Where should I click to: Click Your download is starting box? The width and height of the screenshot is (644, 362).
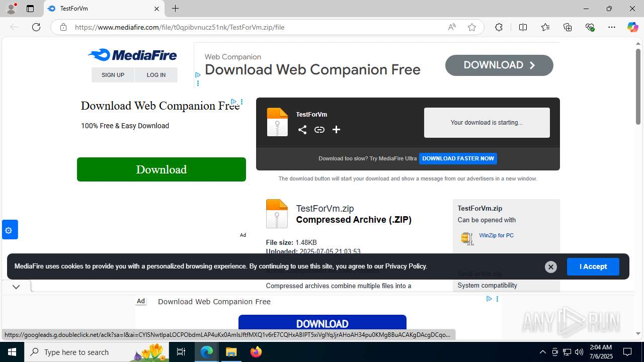click(487, 123)
